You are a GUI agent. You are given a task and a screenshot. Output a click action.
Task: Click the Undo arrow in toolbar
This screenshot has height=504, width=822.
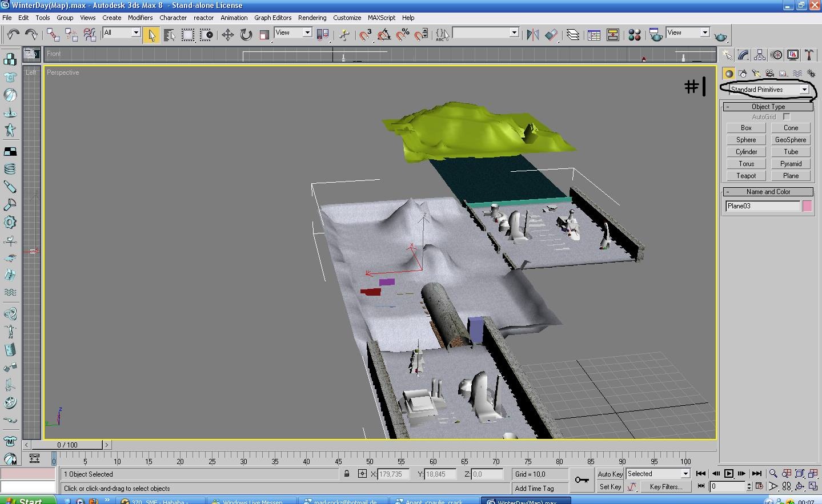13,35
